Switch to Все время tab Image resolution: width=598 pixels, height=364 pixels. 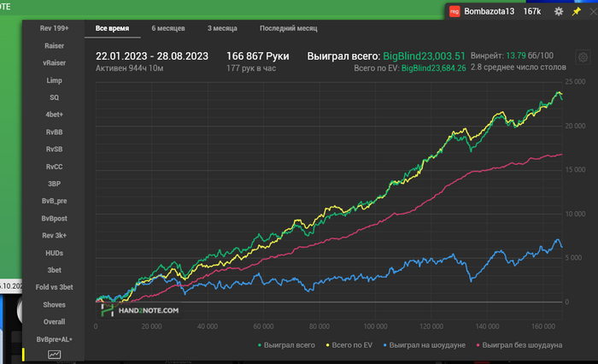[112, 28]
